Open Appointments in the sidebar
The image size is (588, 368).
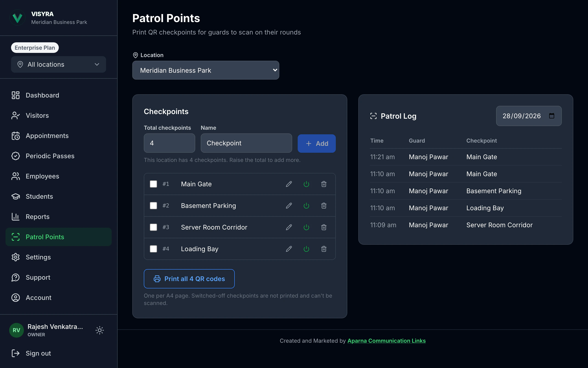(x=59, y=136)
